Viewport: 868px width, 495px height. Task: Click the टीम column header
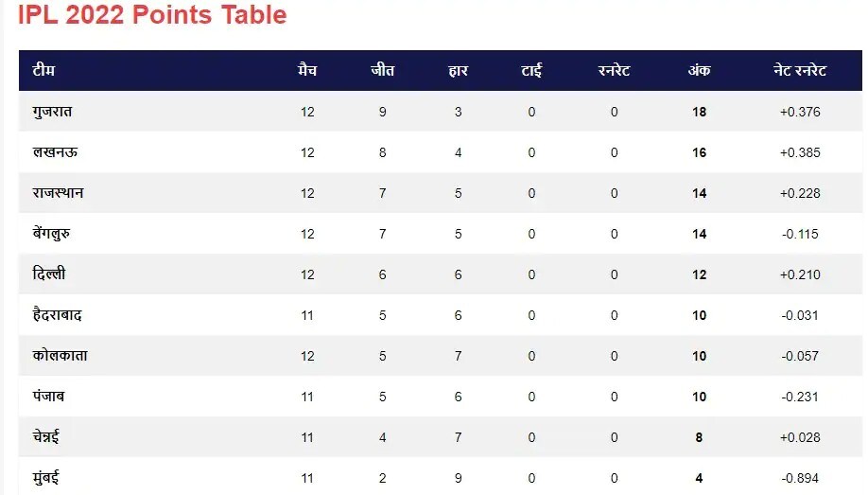(x=43, y=71)
